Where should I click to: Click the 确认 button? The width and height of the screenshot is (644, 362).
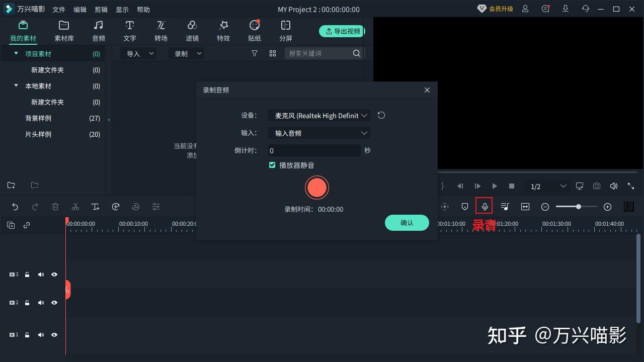[x=407, y=223]
